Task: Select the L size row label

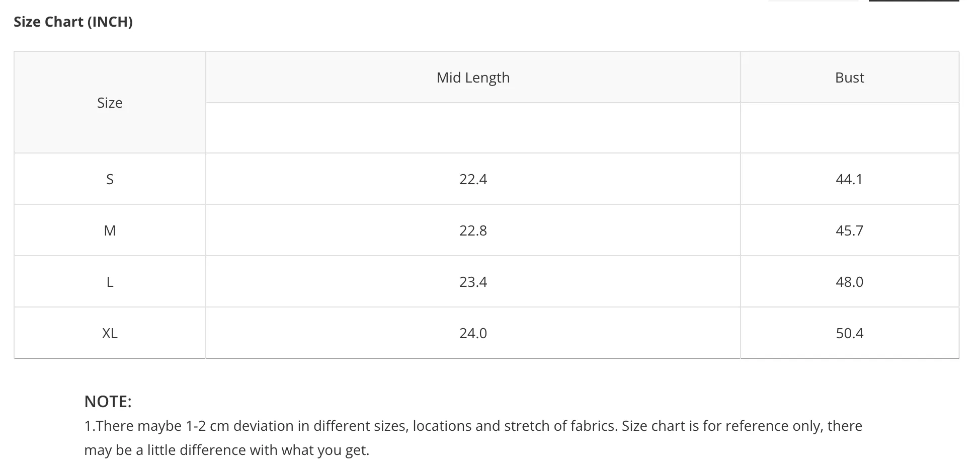Action: pyautogui.click(x=110, y=282)
